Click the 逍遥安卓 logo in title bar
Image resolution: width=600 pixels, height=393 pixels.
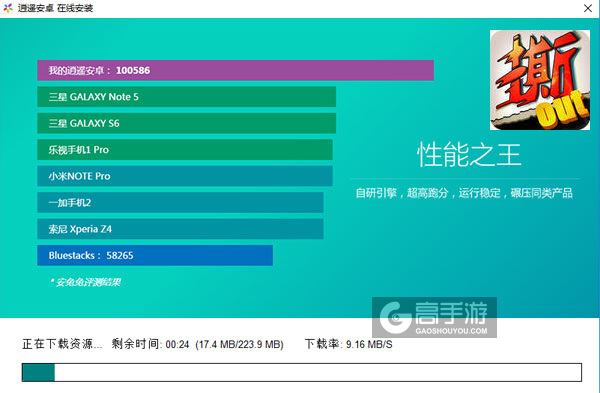(x=8, y=8)
